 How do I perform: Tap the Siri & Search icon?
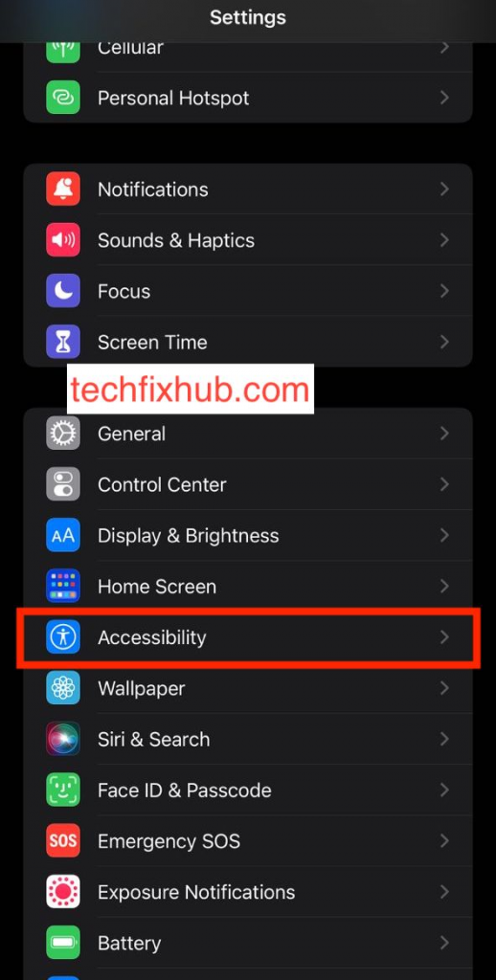click(62, 739)
